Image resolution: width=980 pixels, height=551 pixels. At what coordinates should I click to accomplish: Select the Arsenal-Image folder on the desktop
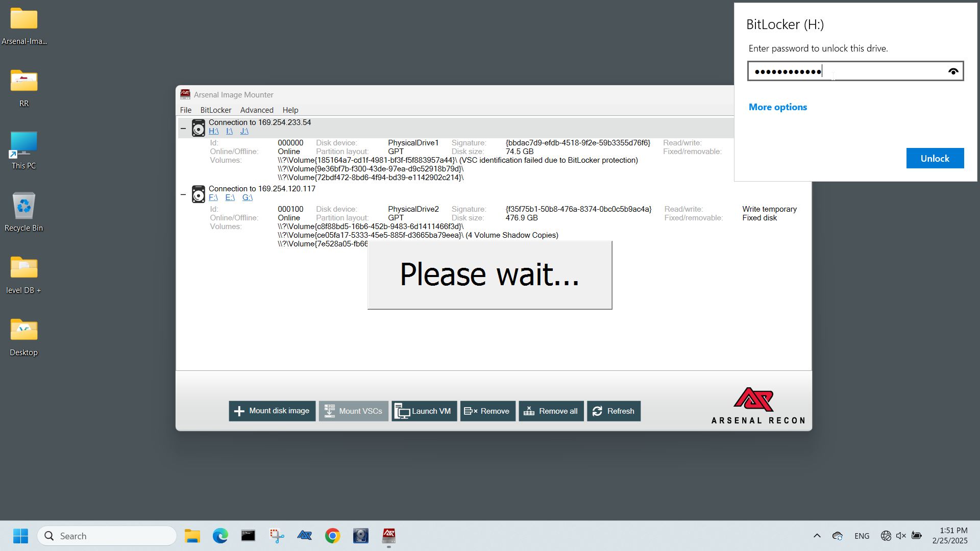[x=24, y=27]
